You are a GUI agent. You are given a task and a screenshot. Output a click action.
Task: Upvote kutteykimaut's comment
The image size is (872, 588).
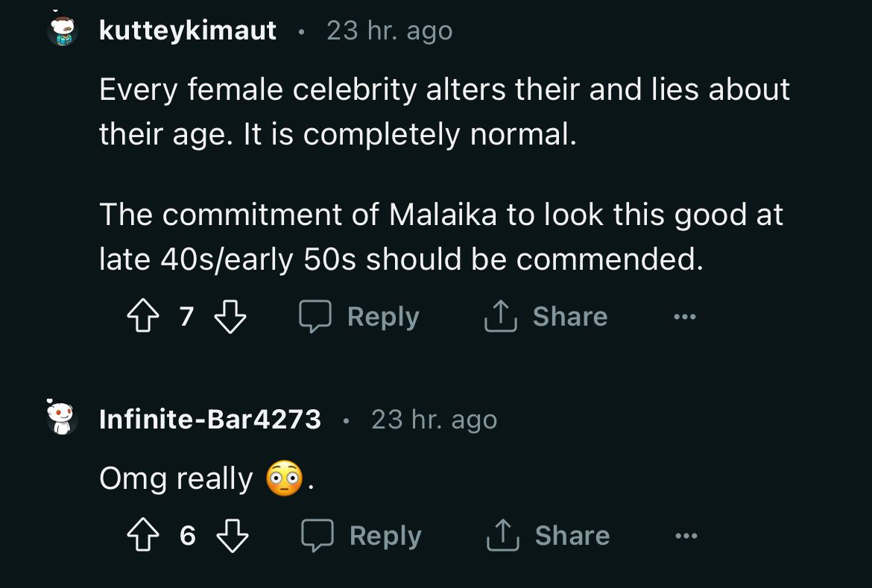point(142,317)
